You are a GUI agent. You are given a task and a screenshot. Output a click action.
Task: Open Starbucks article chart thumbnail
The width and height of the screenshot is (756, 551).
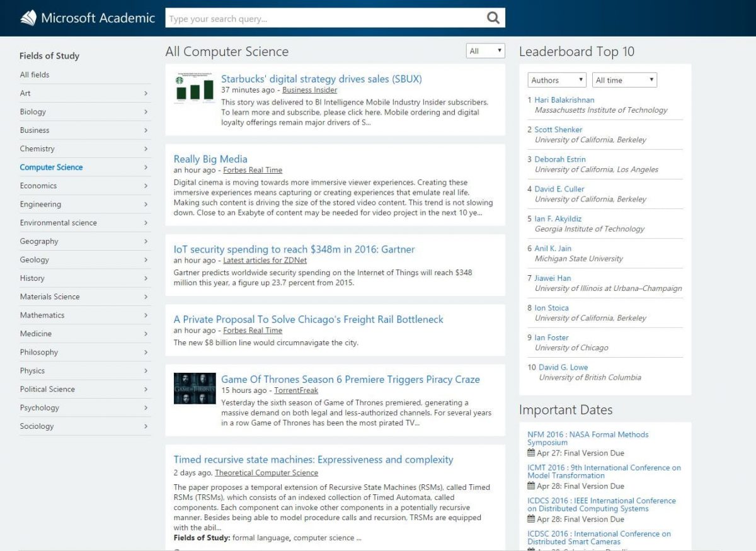[195, 87]
